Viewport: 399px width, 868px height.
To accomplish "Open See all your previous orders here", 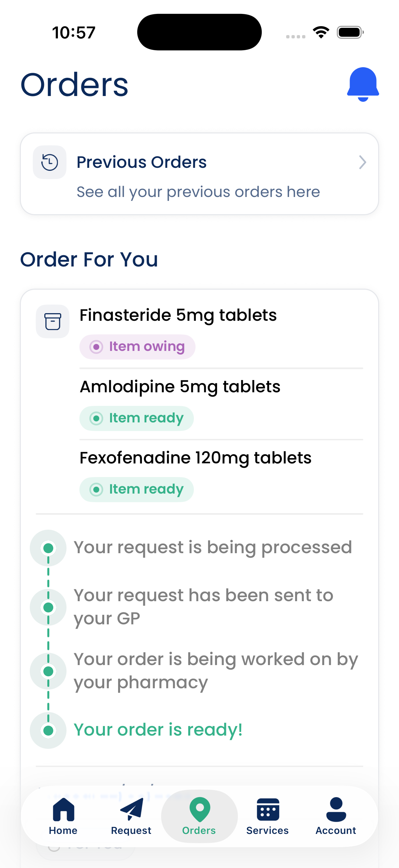I will tap(198, 192).
